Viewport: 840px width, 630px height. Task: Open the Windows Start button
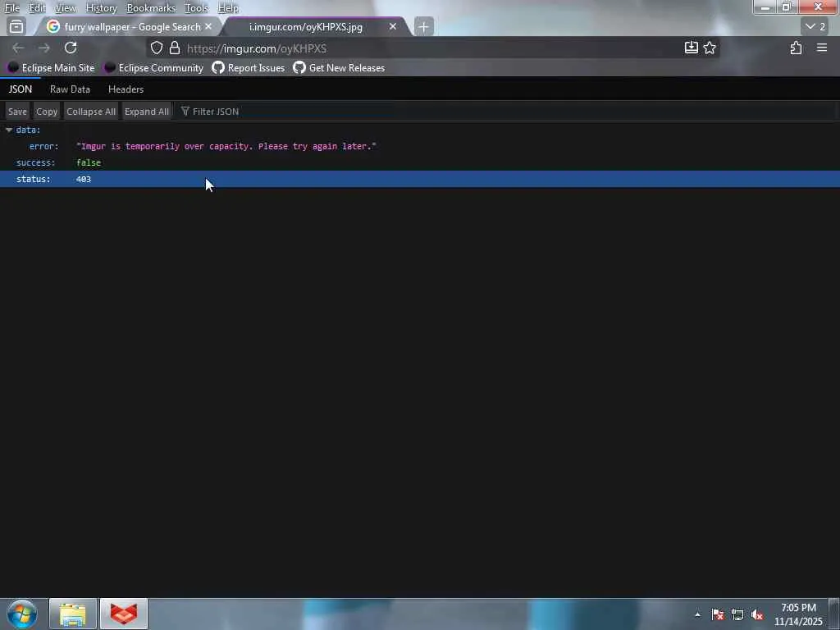[x=22, y=614]
